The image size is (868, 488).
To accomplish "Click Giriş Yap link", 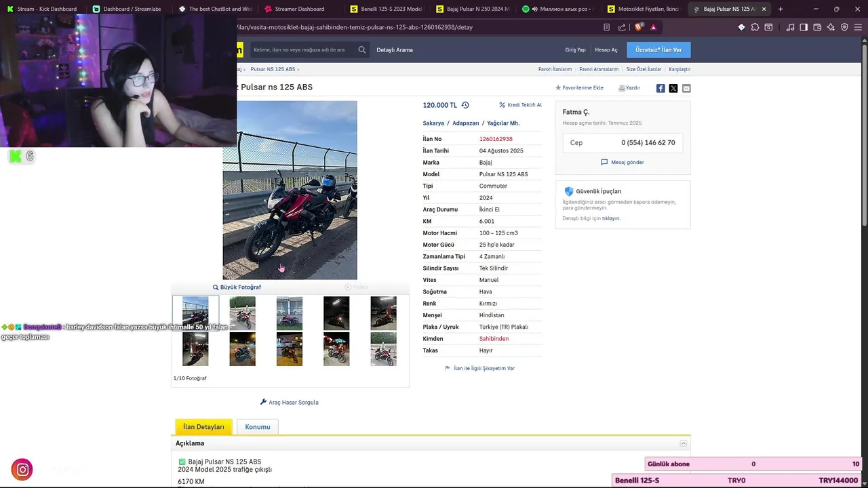I will [575, 49].
